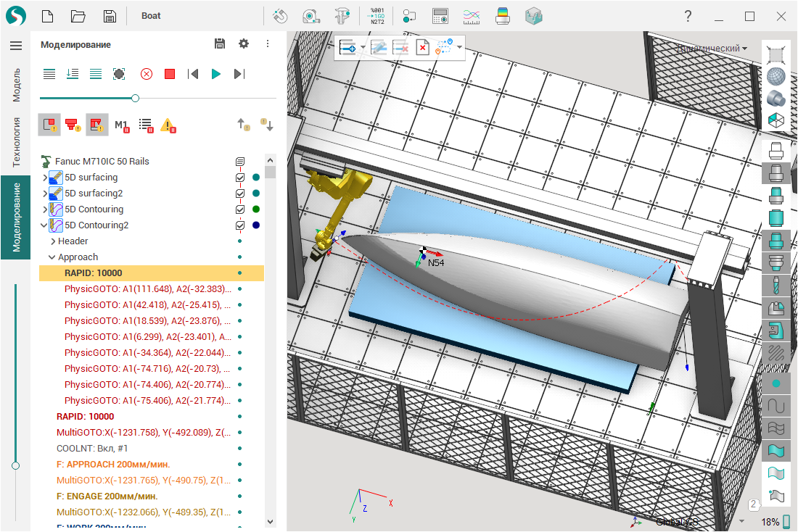Collapse the 5D Contouring2 tree node
The width and height of the screenshot is (798, 532).
[x=44, y=225]
